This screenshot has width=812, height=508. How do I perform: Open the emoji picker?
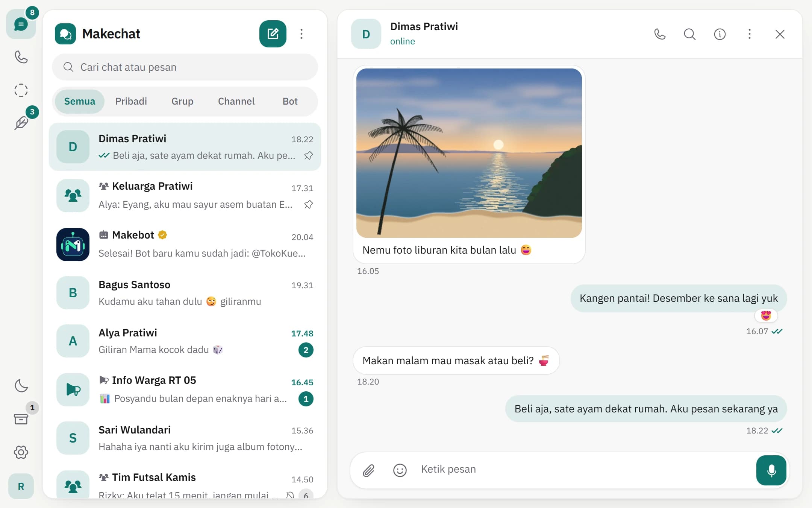[x=400, y=470]
